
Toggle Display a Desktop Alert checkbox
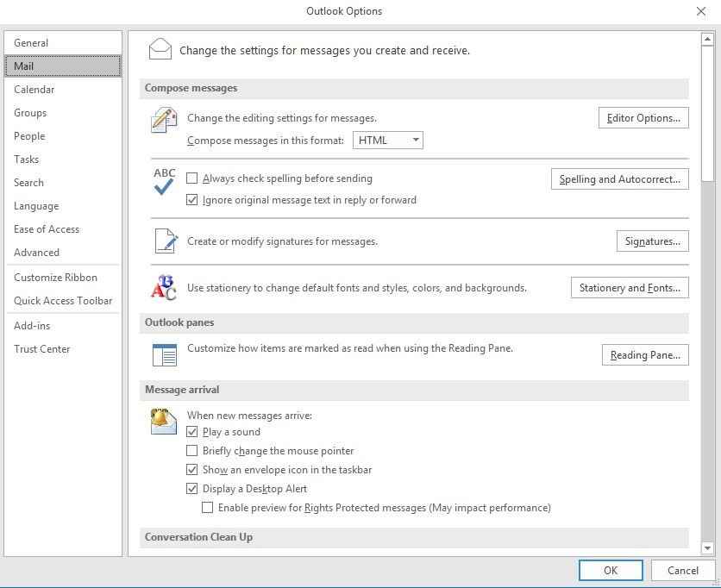click(x=192, y=489)
